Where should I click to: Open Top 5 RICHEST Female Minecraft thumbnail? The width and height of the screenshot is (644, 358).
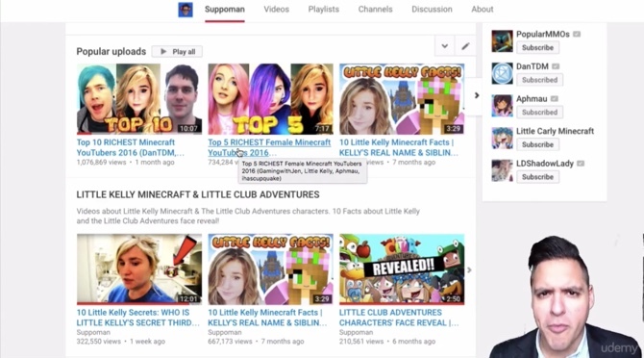tap(271, 99)
